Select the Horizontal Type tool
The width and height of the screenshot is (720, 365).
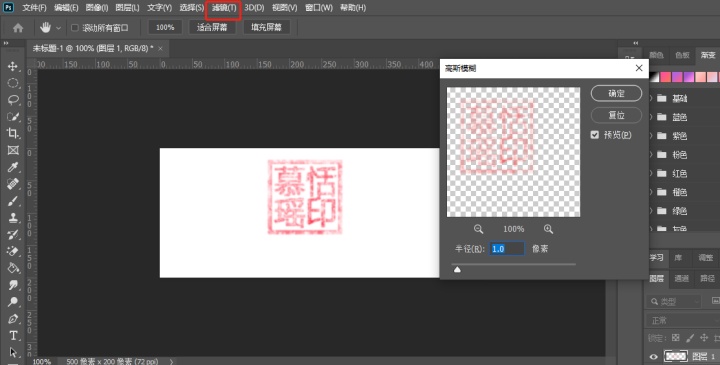[13, 336]
